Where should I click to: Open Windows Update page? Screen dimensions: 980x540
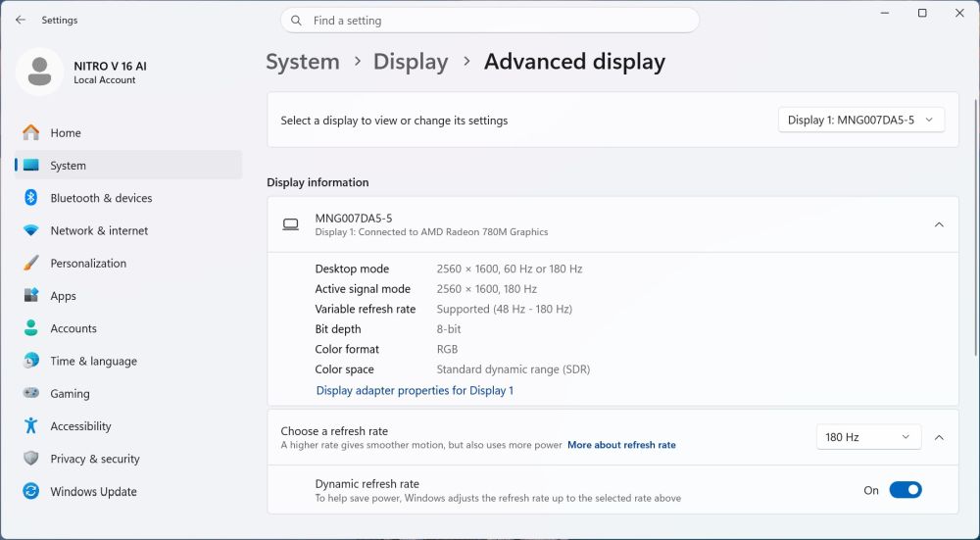(x=128, y=491)
